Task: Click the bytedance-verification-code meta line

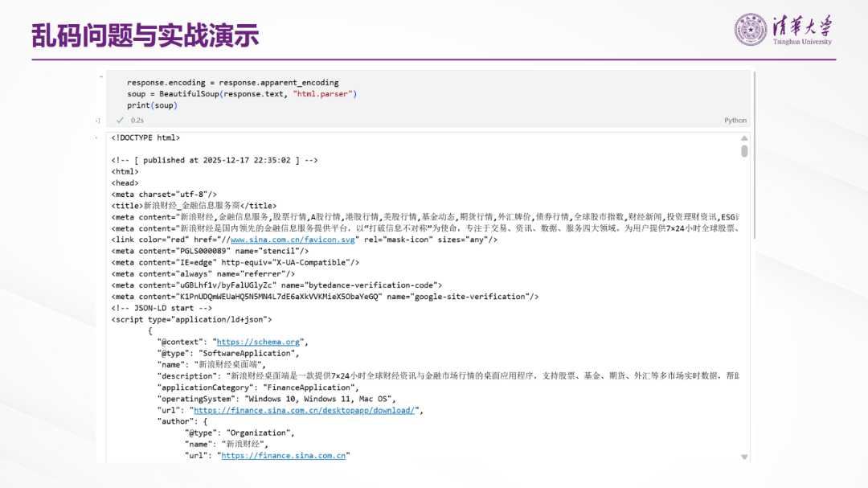Action: 276,285
